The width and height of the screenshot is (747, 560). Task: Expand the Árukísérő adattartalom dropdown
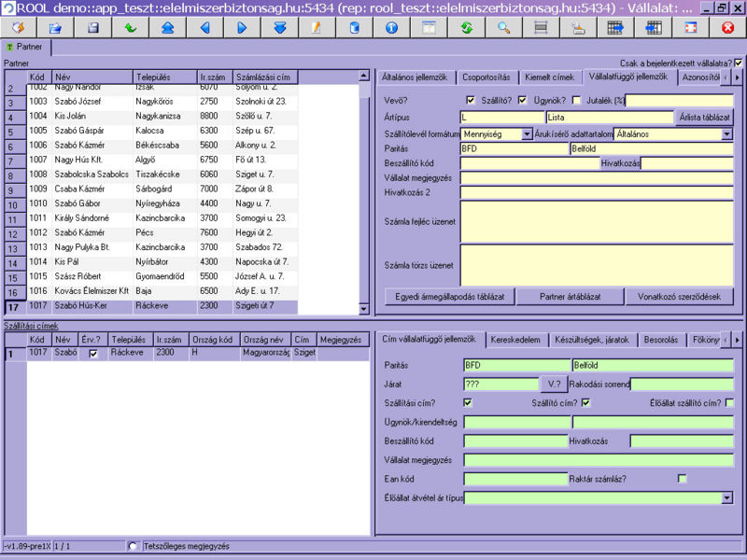726,134
